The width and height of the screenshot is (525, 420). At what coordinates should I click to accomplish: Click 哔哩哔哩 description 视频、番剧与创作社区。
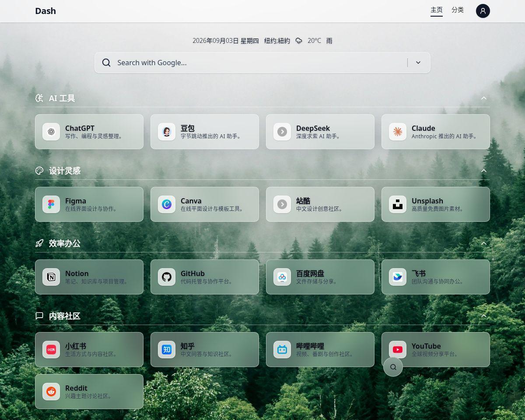pyautogui.click(x=326, y=354)
